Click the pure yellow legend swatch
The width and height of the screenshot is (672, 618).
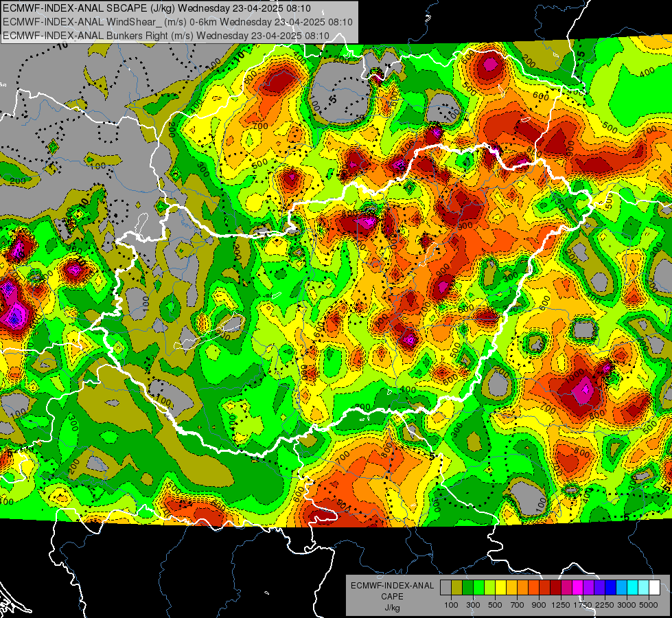[500, 587]
